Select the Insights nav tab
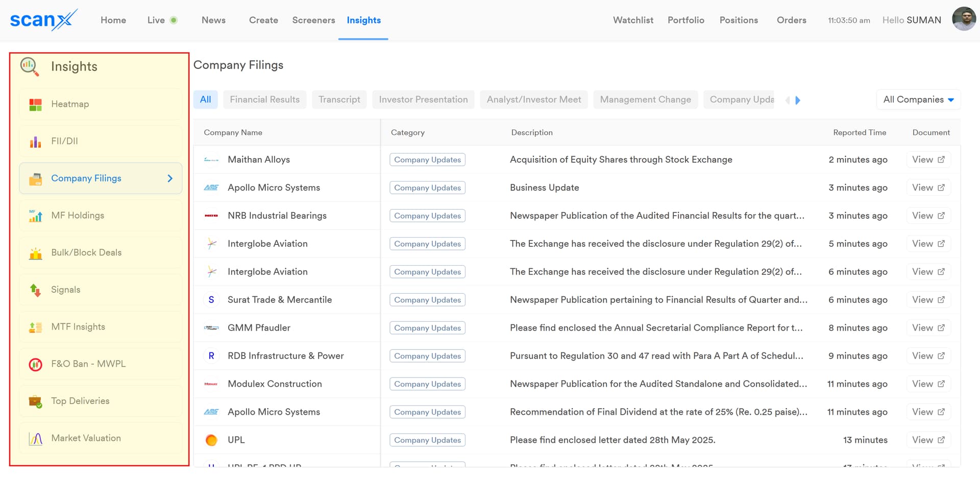 click(363, 20)
